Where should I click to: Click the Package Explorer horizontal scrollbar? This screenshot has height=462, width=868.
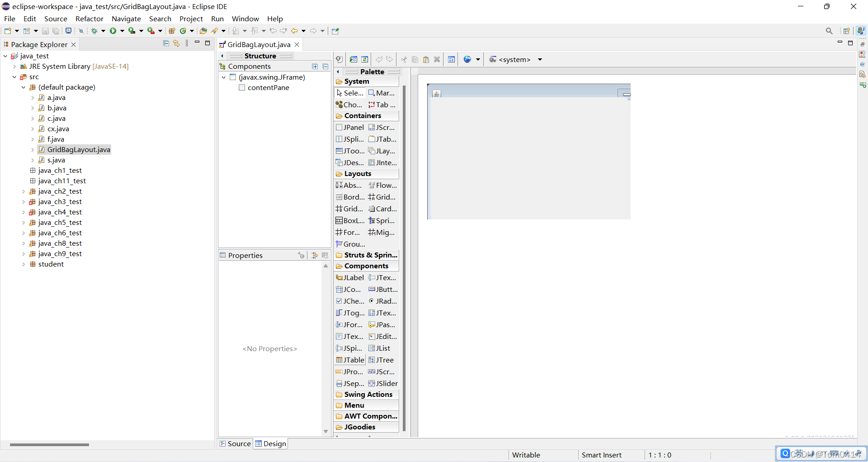coord(49,445)
